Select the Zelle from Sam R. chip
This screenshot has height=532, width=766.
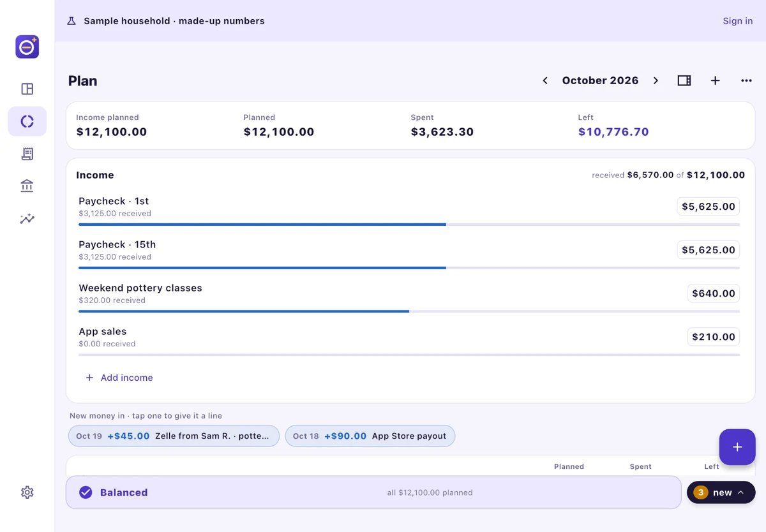click(174, 436)
